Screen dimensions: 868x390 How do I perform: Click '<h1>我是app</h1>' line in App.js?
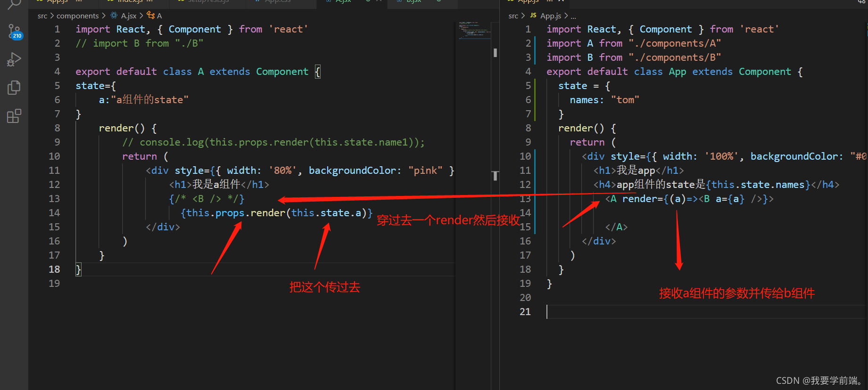[638, 171]
